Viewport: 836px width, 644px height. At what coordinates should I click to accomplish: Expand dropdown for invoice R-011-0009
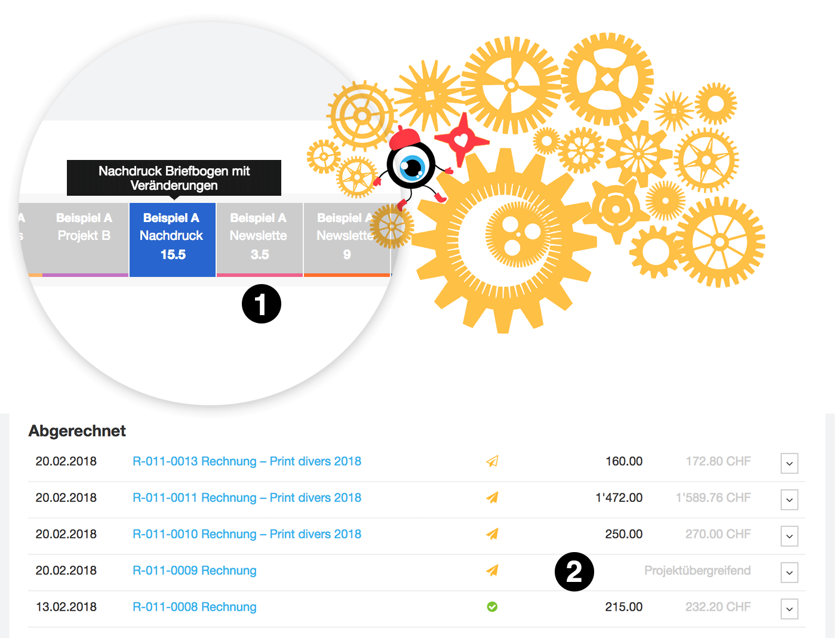[789, 572]
